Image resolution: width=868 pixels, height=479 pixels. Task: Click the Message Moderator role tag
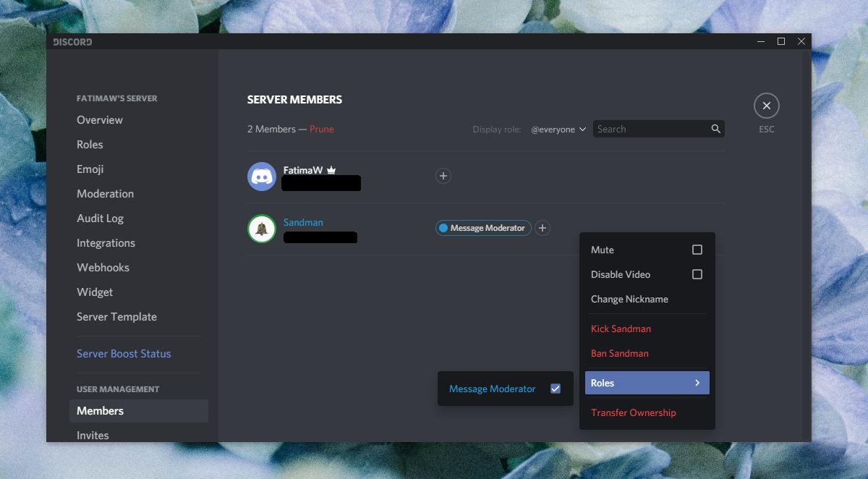483,228
